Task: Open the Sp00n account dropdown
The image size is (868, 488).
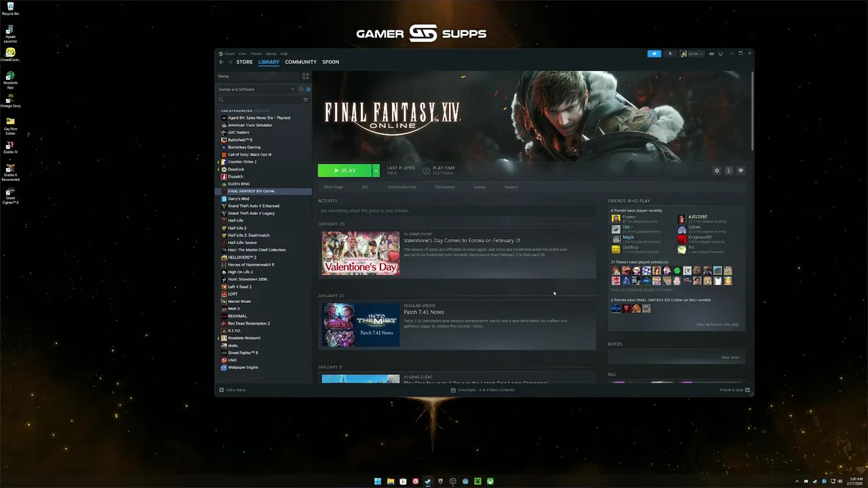Action: 692,54
